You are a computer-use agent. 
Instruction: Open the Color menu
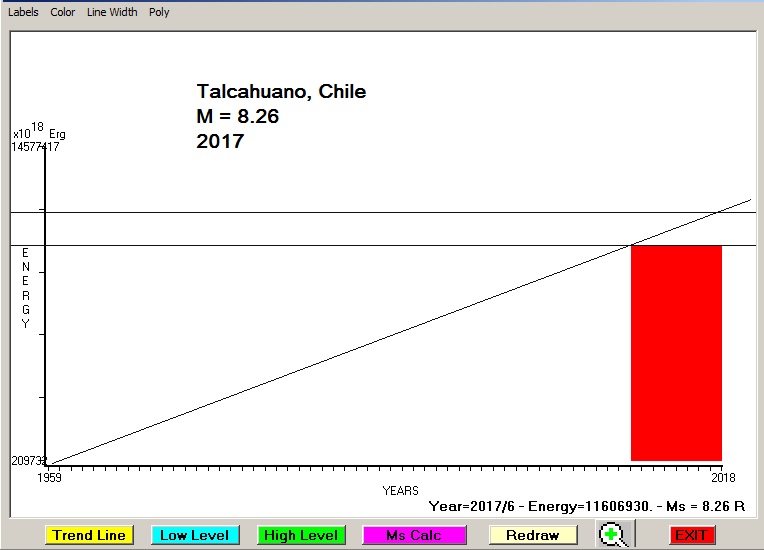(63, 12)
